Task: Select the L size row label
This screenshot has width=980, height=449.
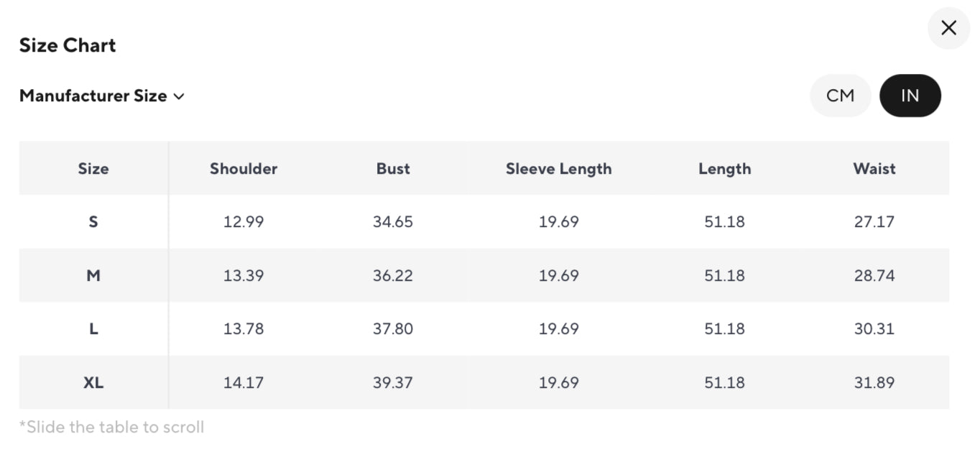Action: (93, 329)
